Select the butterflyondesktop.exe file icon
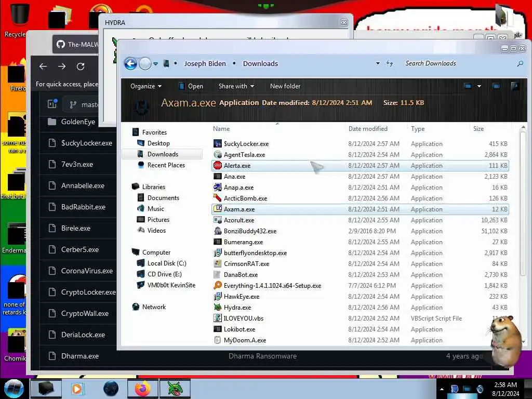The height and width of the screenshot is (399, 532). pyautogui.click(x=218, y=253)
